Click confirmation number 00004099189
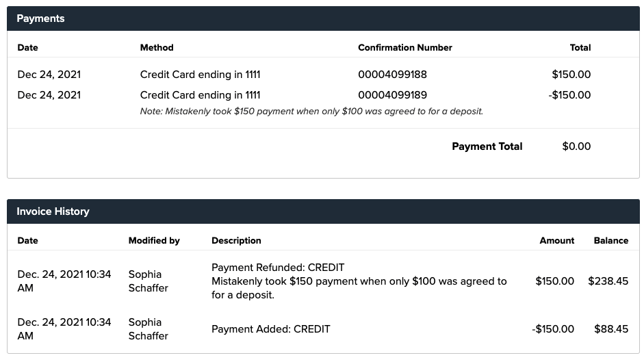 [x=392, y=95]
